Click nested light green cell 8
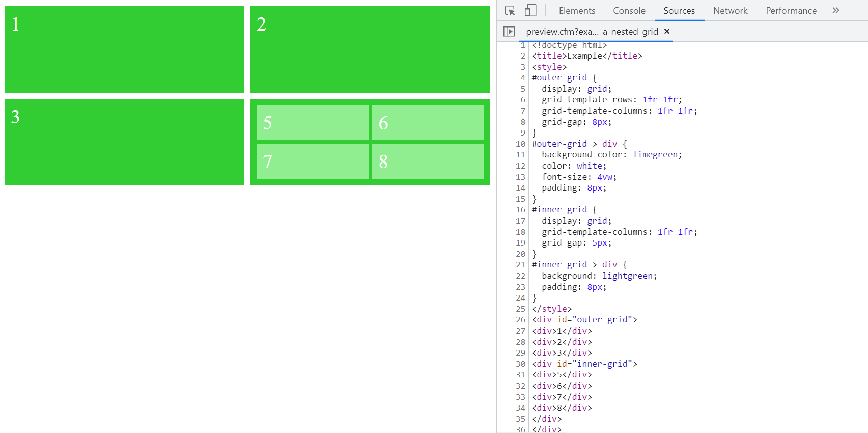This screenshot has height=433, width=868. pyautogui.click(x=428, y=161)
